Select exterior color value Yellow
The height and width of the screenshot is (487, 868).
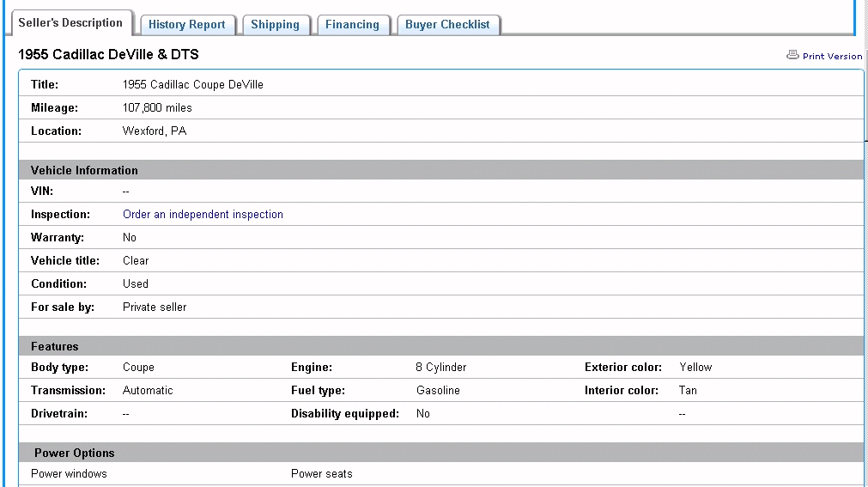point(695,368)
